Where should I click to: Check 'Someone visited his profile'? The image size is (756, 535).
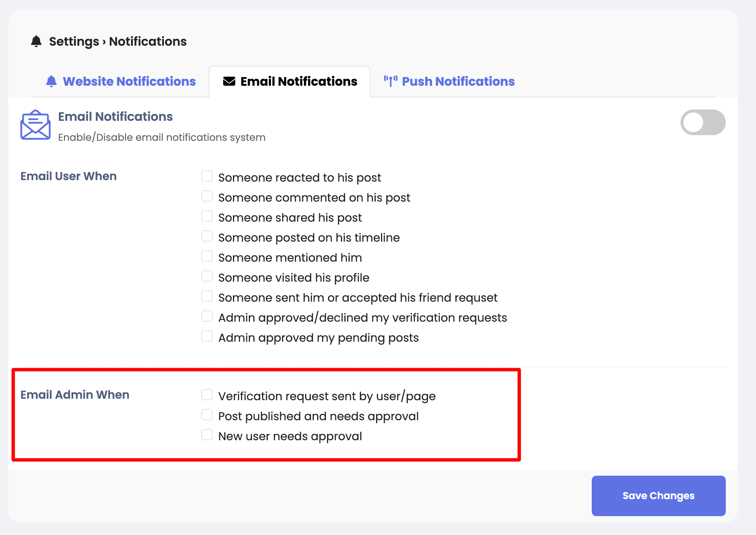[207, 276]
